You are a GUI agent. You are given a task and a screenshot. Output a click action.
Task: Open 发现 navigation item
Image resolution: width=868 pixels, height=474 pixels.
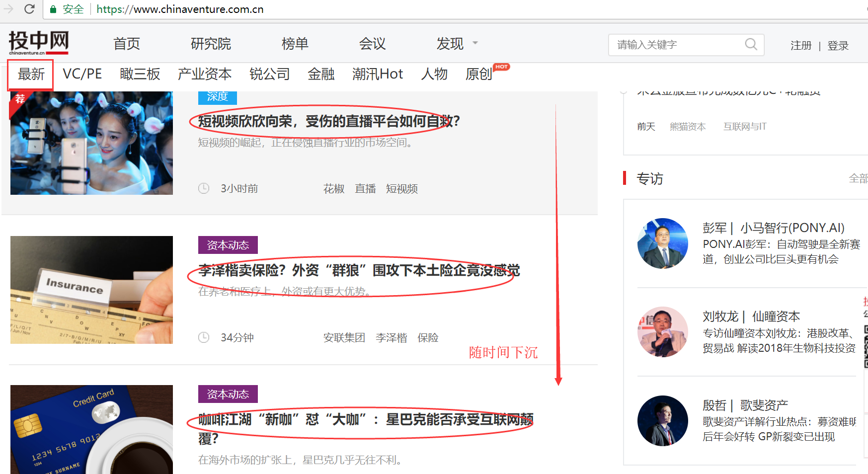tap(450, 44)
